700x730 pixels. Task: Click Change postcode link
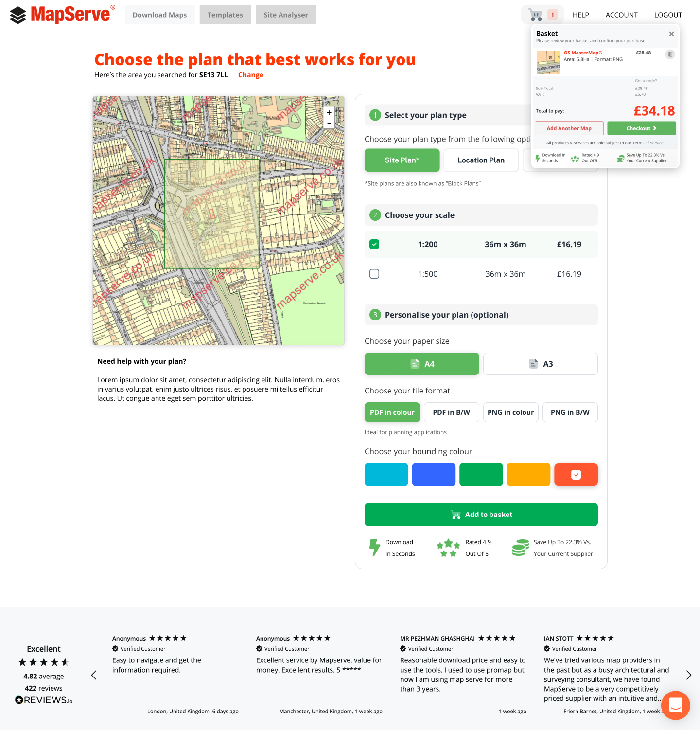click(251, 75)
